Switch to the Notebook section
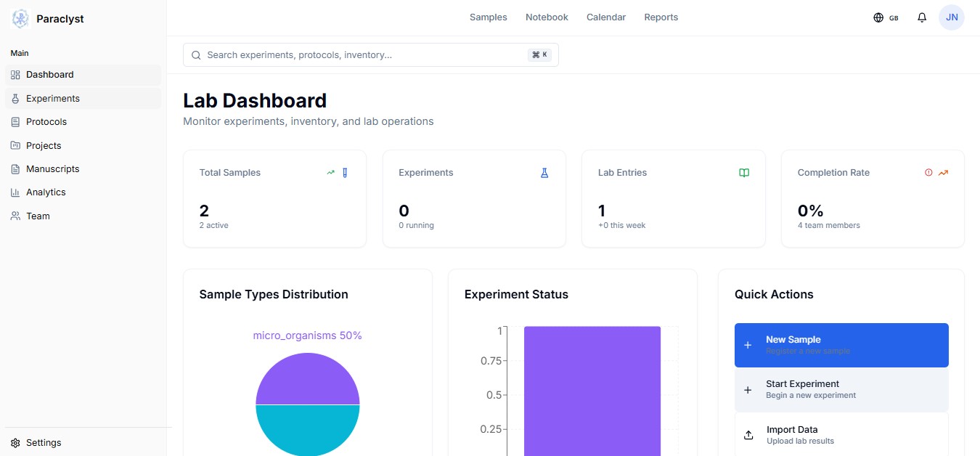The image size is (980, 456). tap(547, 17)
